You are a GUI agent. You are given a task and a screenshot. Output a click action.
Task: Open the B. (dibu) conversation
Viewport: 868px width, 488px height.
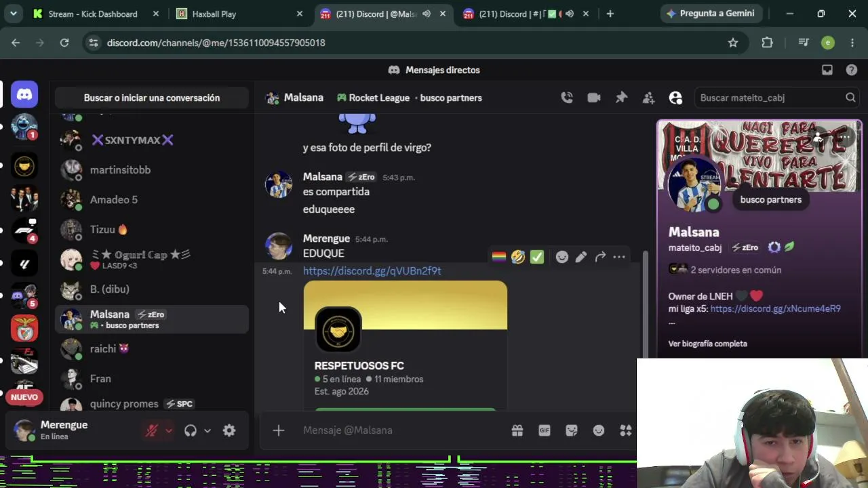(x=152, y=289)
